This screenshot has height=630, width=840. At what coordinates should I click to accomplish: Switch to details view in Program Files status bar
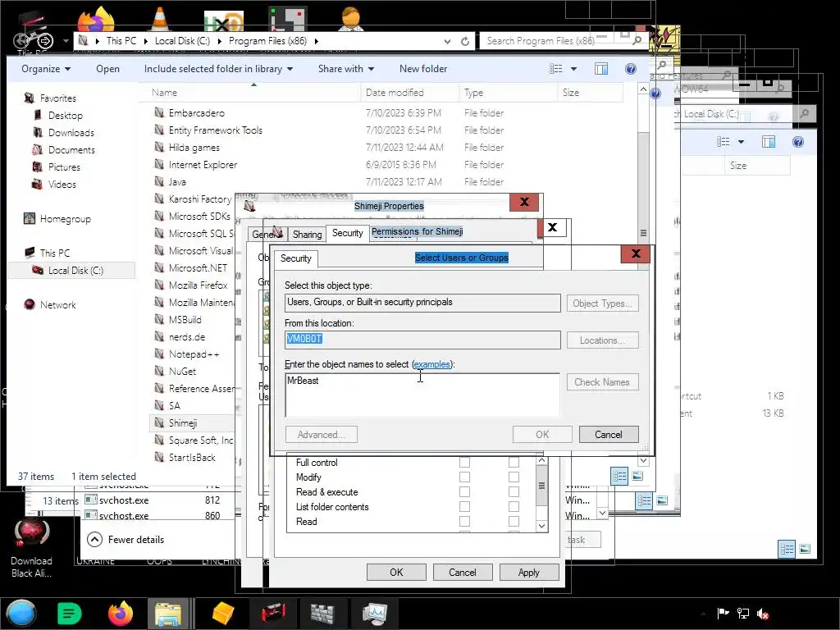[x=620, y=477]
